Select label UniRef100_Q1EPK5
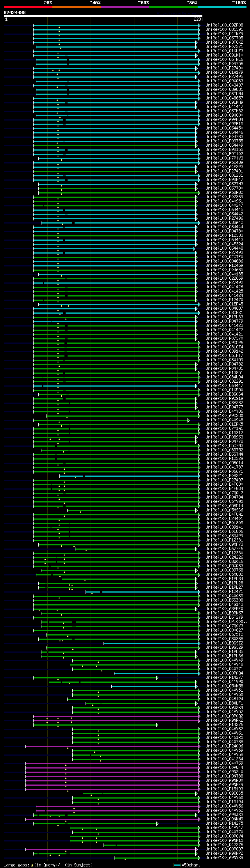 point(224,424)
